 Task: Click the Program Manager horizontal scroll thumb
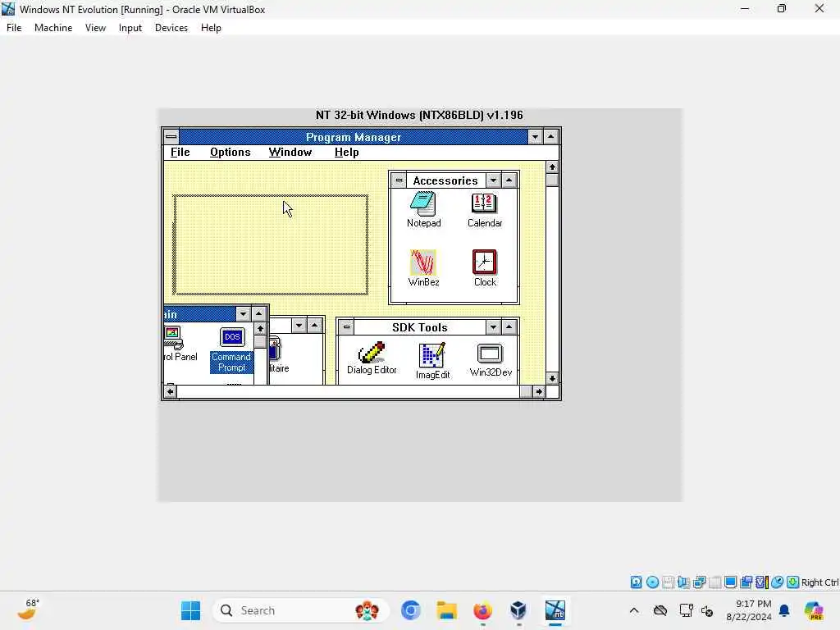[x=526, y=391]
